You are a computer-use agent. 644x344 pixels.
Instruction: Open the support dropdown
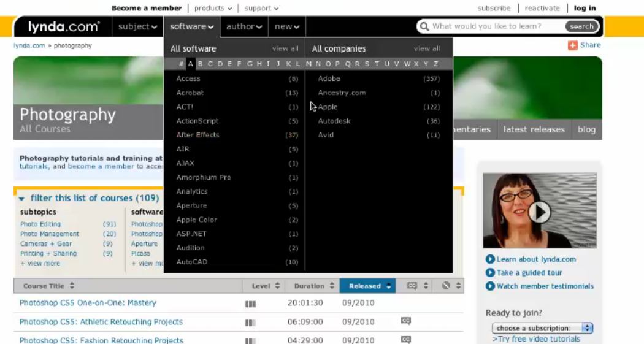[261, 8]
